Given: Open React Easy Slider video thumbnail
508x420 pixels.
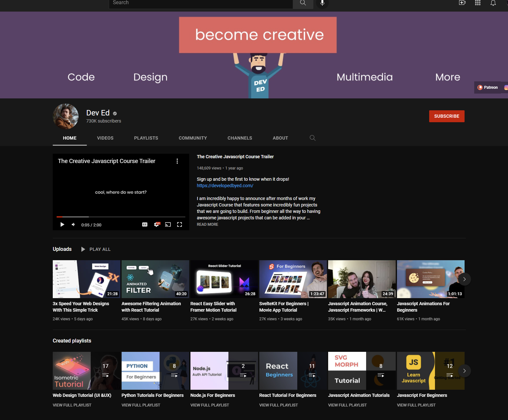Looking at the screenshot, I should click(x=224, y=279).
